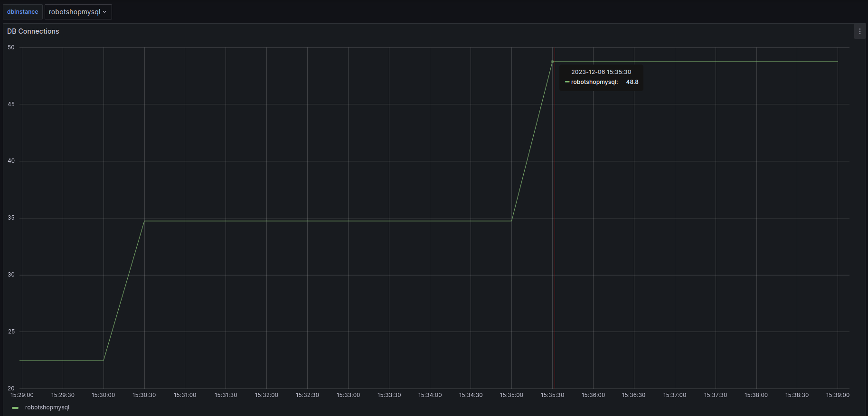
Task: Click the 15:29:00 time axis label
Action: coord(22,395)
